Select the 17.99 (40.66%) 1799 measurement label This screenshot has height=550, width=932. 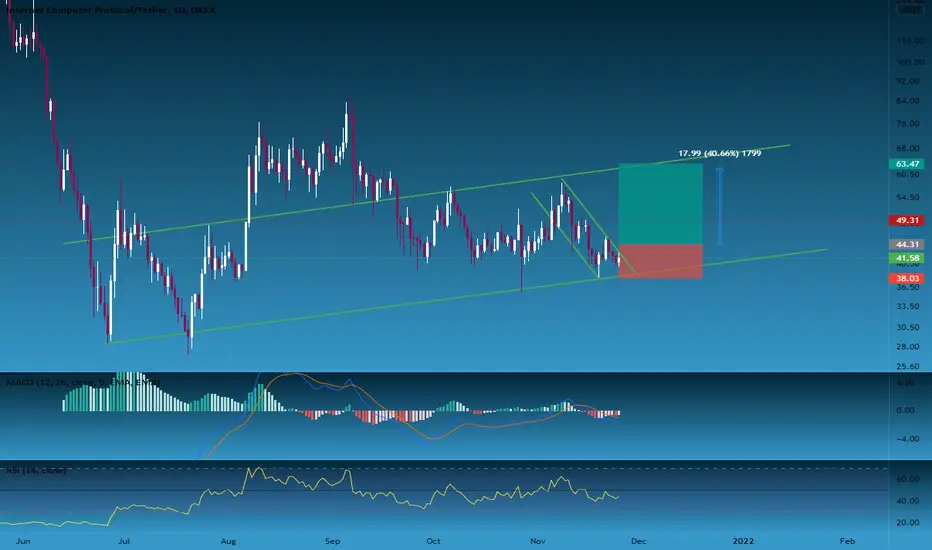pos(719,153)
